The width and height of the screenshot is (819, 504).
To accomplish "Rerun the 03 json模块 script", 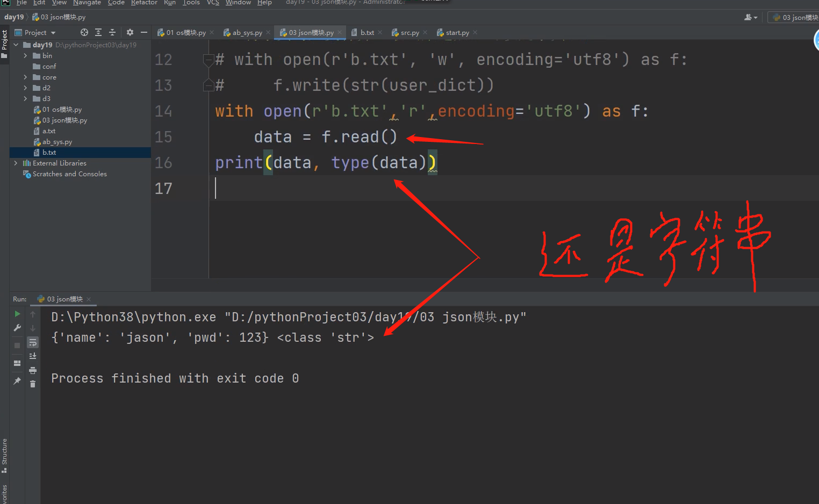I will point(17,314).
